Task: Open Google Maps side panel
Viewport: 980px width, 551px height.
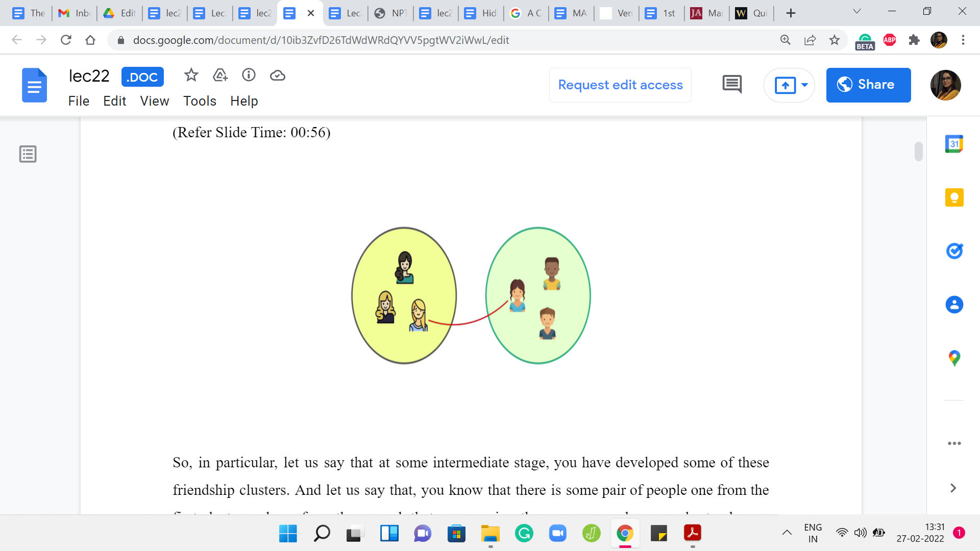Action: (x=954, y=358)
